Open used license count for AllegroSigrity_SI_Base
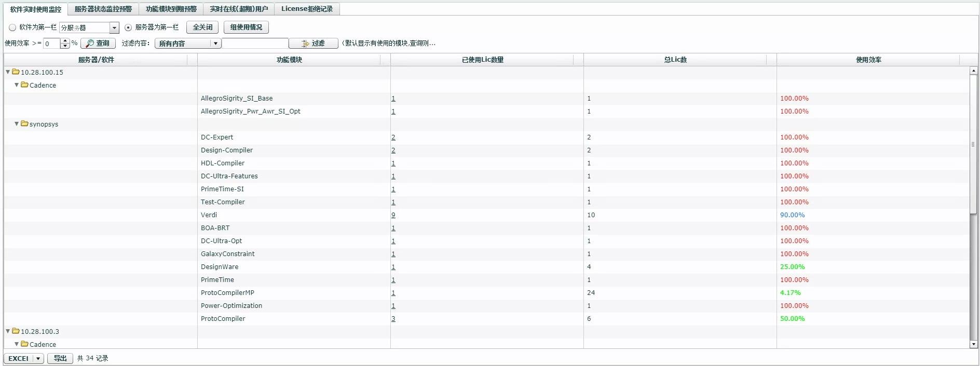Viewport: 980px width, 366px height. point(393,98)
